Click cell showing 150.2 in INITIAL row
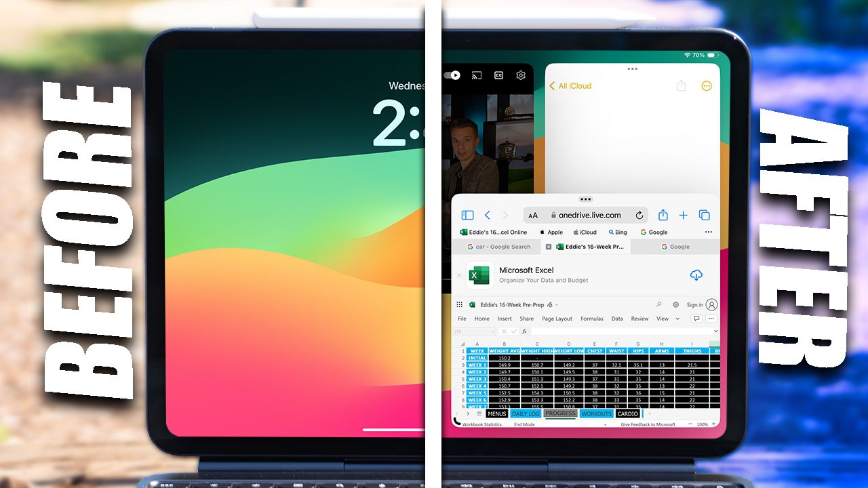This screenshot has width=868, height=488. 504,358
